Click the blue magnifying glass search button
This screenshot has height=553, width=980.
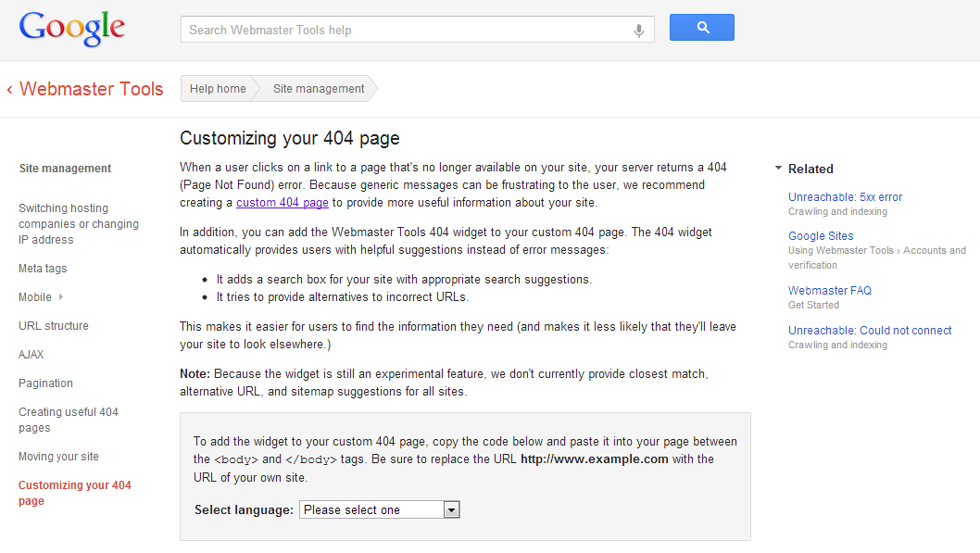click(x=702, y=28)
